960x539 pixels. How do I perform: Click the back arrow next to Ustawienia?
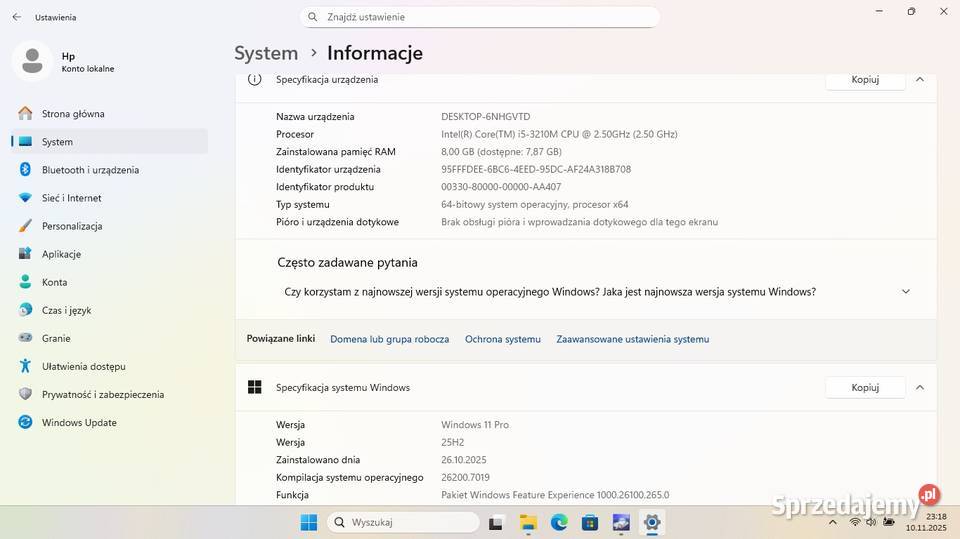pos(17,17)
